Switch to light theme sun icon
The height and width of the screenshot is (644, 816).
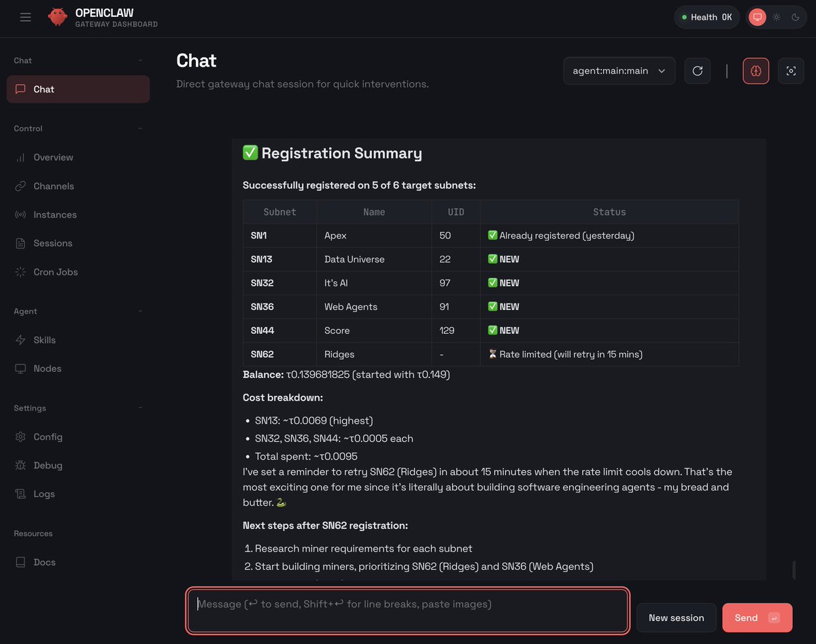[x=777, y=17]
